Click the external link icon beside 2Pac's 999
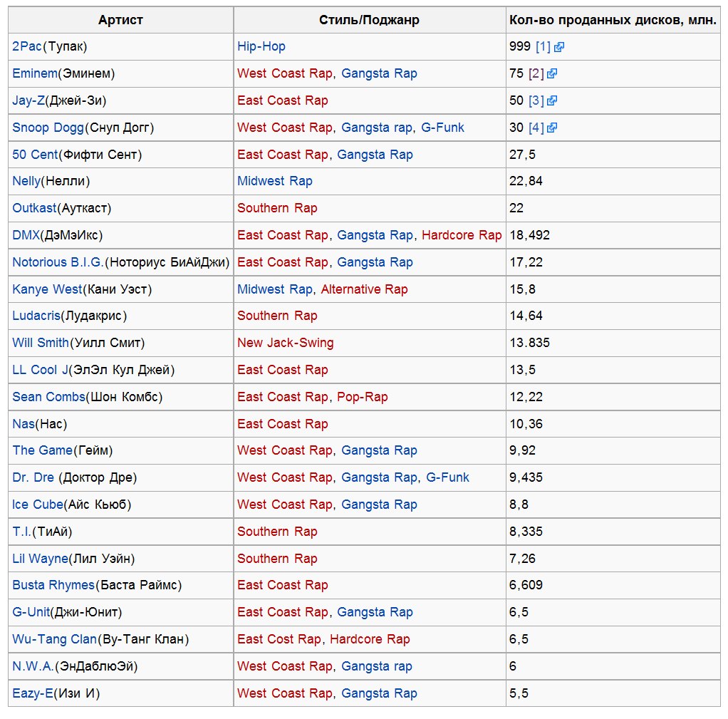Image resolution: width=728 pixels, height=719 pixels. click(559, 47)
